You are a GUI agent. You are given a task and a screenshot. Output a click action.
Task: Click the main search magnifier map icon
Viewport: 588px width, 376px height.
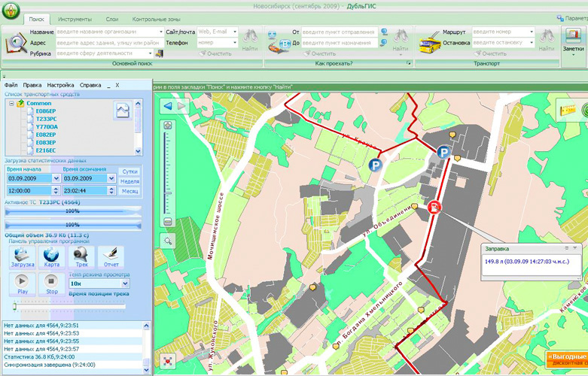click(16, 44)
